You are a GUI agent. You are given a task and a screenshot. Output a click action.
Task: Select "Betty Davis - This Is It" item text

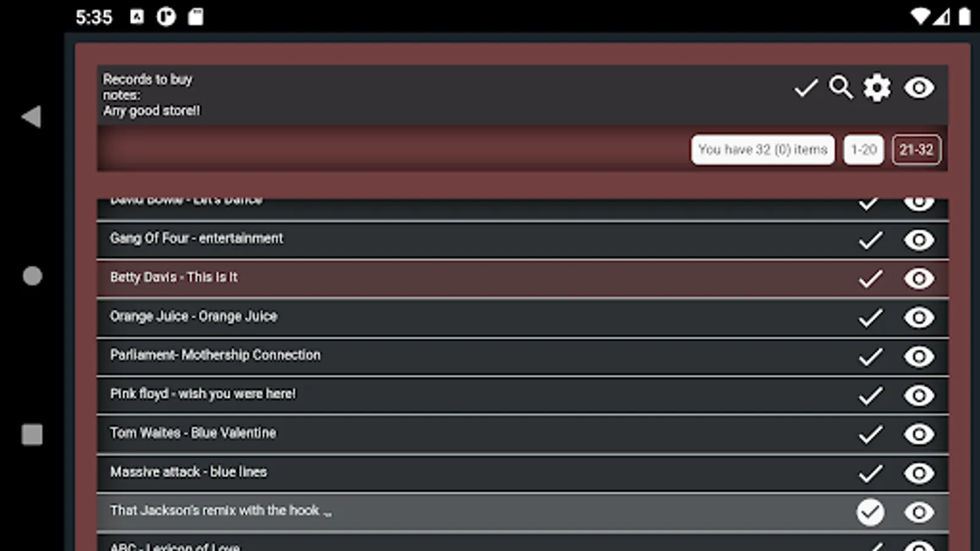(174, 277)
